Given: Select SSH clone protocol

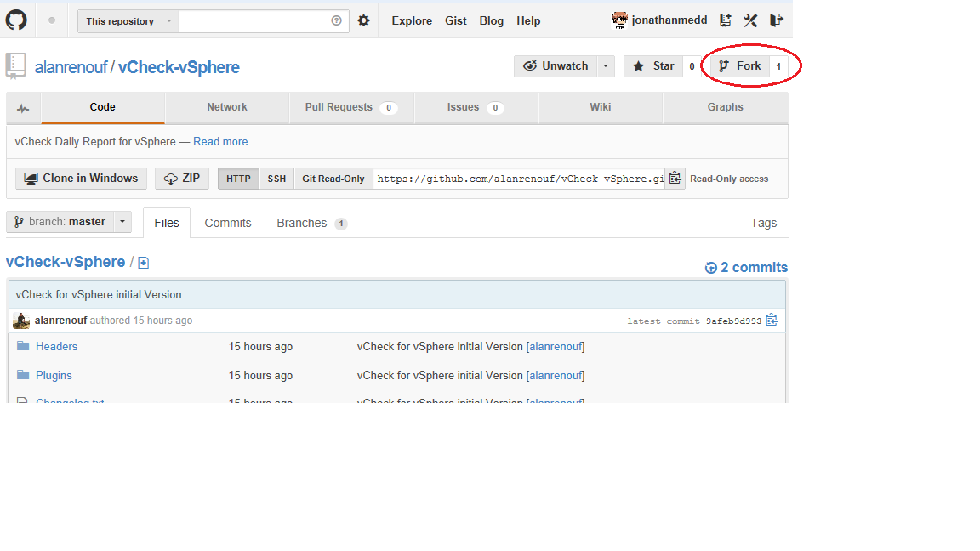Looking at the screenshot, I should (x=276, y=179).
